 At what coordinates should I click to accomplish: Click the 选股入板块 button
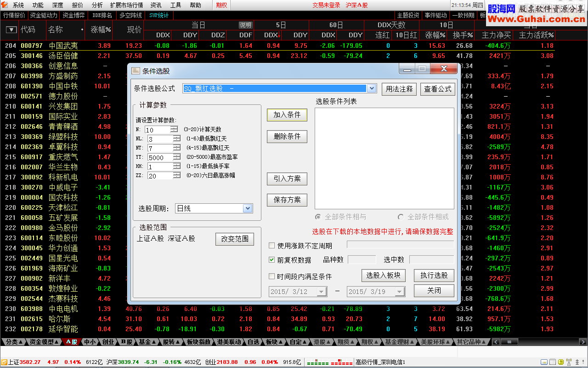384,276
